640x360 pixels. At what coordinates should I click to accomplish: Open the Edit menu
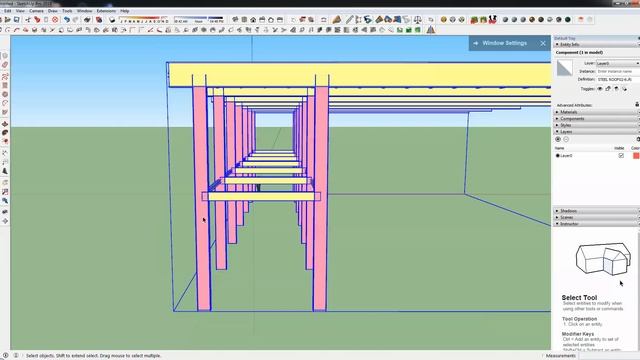pyautogui.click(x=8, y=11)
